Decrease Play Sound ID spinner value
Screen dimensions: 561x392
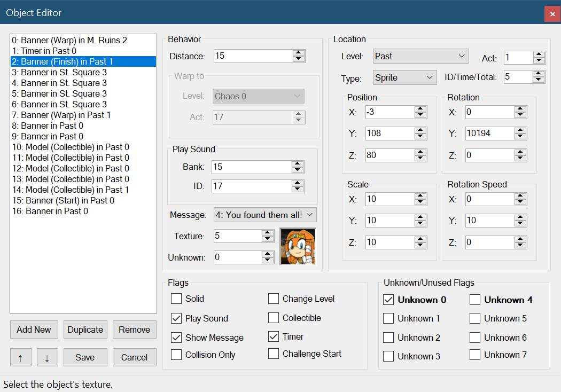[298, 189]
